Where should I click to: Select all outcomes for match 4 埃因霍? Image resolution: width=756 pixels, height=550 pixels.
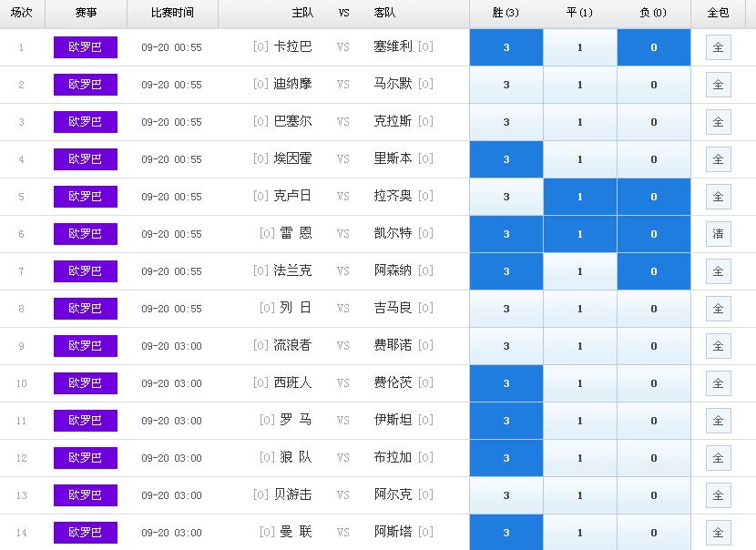(x=719, y=159)
